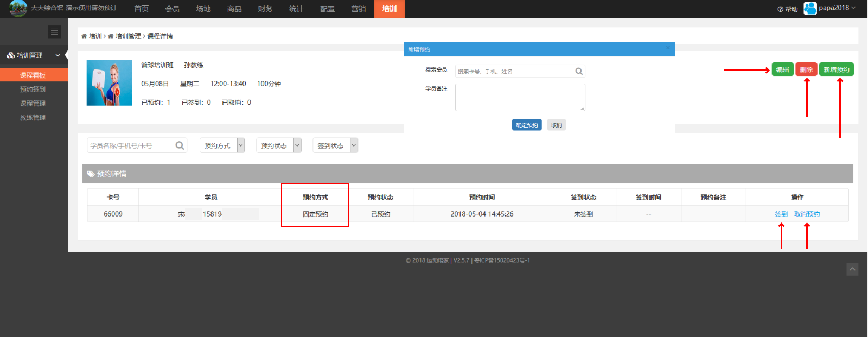Screen dimensions: 868x337
Task: Open the 配置 top menu
Action: [328, 9]
